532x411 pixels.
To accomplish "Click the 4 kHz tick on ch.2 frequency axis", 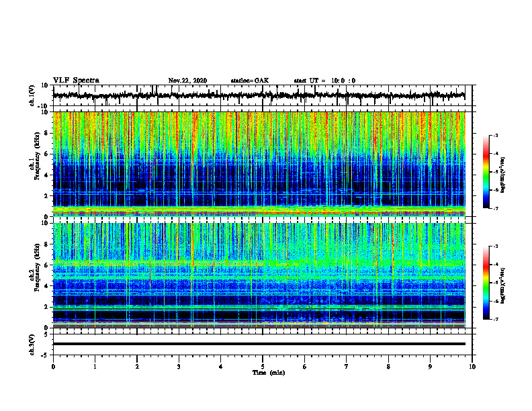I will pyautogui.click(x=46, y=286).
